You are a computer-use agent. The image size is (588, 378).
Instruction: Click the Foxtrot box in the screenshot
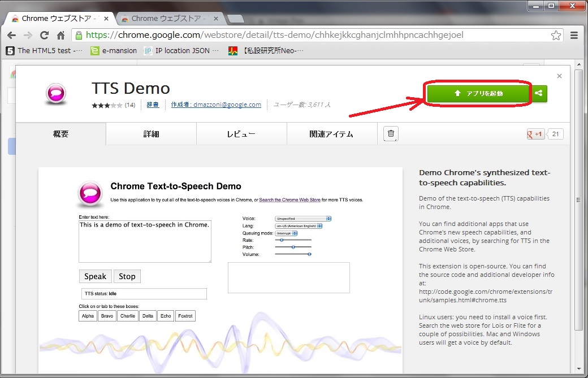point(185,316)
